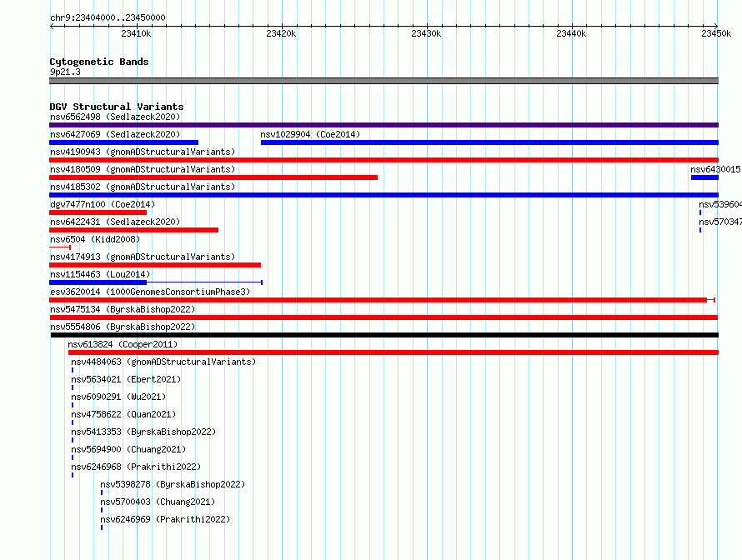Select the red nsv4190943 variant bar
Image resolution: width=742 pixels, height=560 pixels.
[384, 160]
